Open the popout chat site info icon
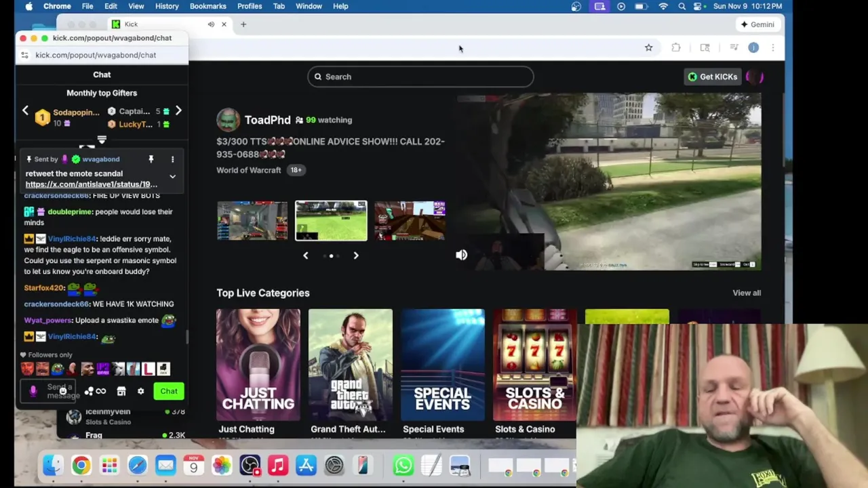The image size is (868, 488). tap(24, 55)
